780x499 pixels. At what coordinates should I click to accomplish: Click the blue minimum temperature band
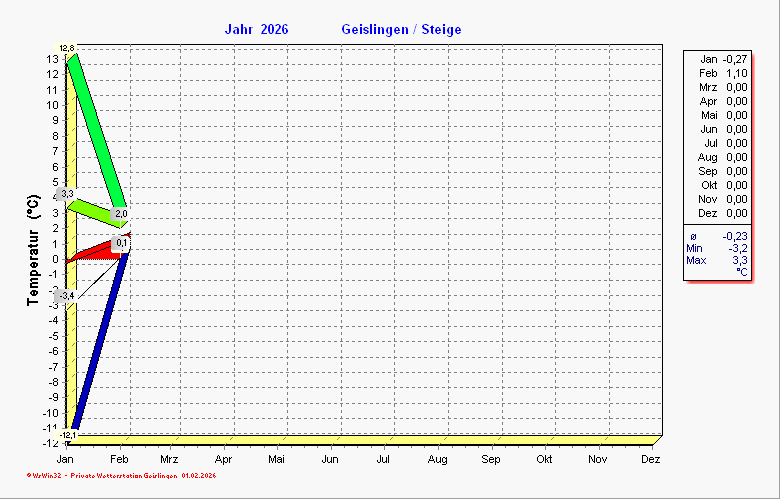(x=98, y=342)
